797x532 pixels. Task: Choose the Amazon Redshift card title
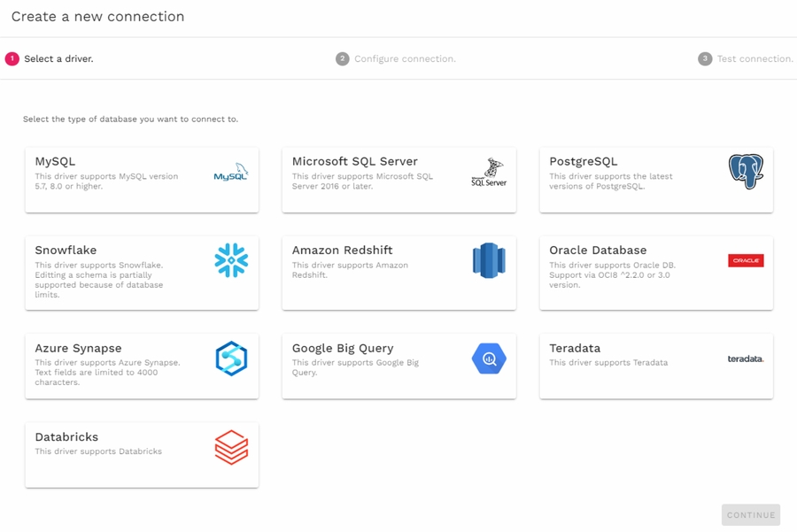click(342, 251)
